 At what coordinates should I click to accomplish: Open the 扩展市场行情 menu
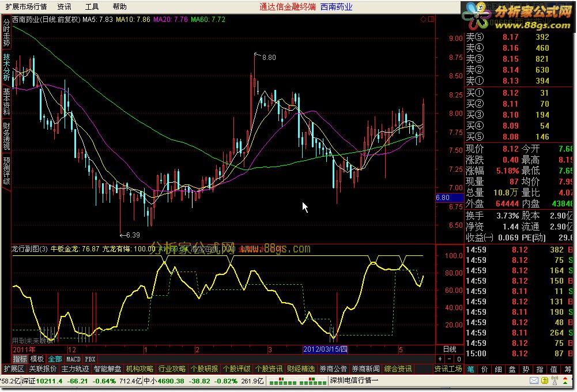(26, 6)
